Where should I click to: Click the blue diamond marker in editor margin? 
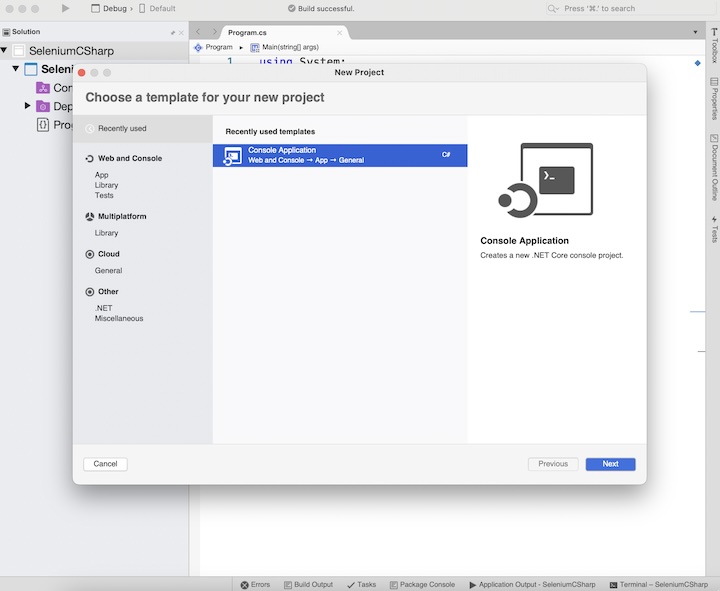pyautogui.click(x=698, y=63)
